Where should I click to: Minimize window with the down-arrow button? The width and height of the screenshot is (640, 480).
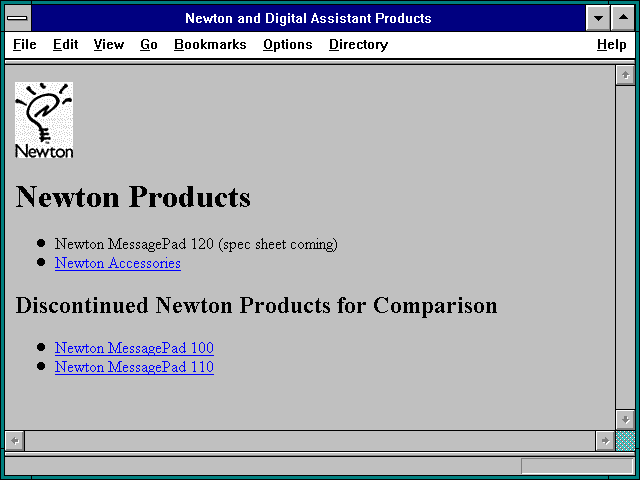[598, 18]
